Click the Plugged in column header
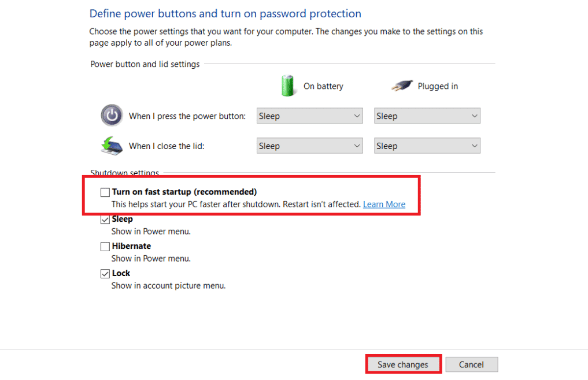Screen dimensions: 588x380 pyautogui.click(x=438, y=85)
